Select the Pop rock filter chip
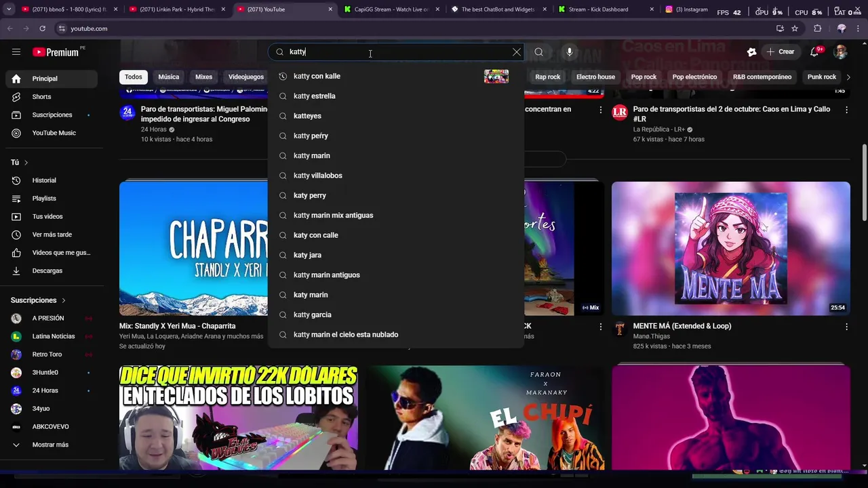The image size is (868, 488). (644, 77)
